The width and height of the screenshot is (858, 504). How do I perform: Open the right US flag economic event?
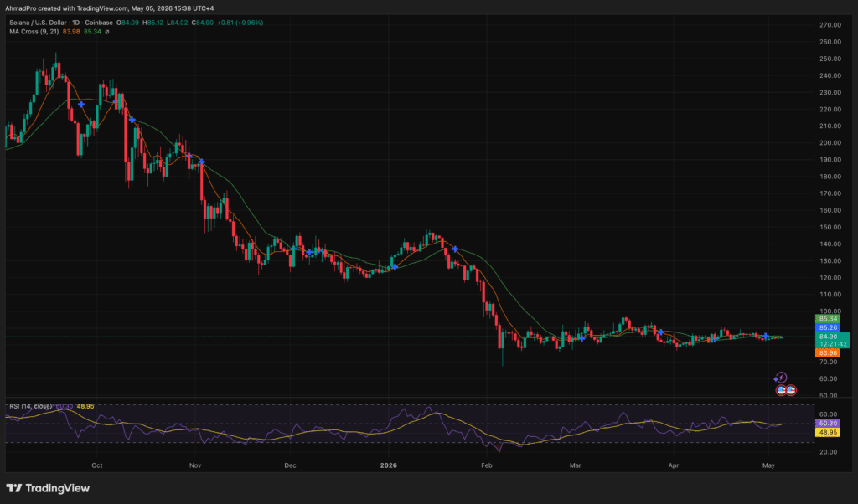(x=791, y=390)
